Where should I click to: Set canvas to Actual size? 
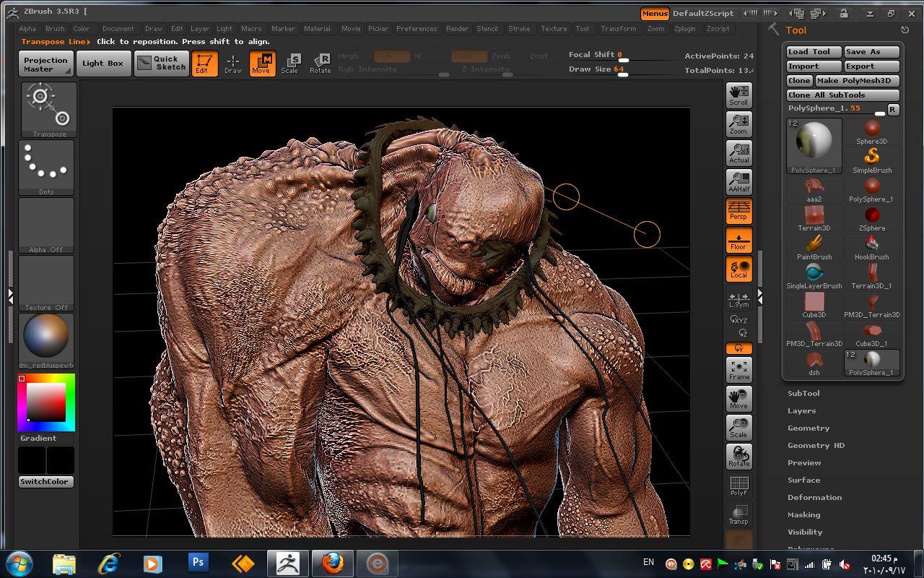(738, 152)
